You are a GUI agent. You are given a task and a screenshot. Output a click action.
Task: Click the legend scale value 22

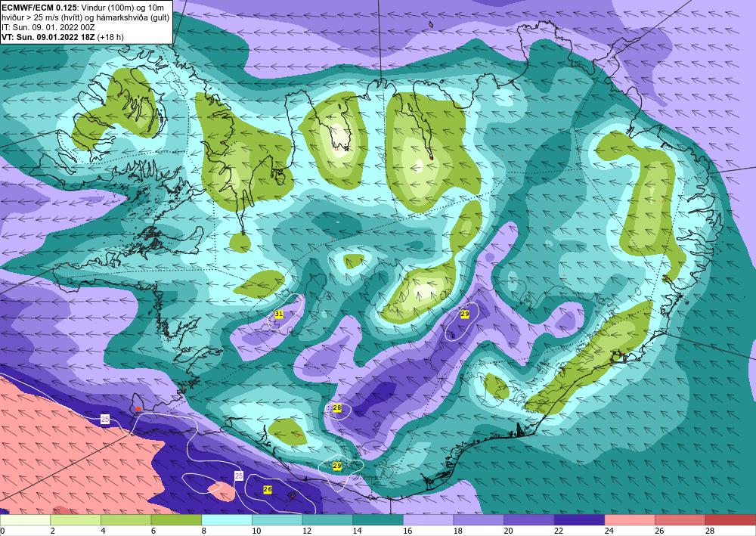(x=559, y=531)
